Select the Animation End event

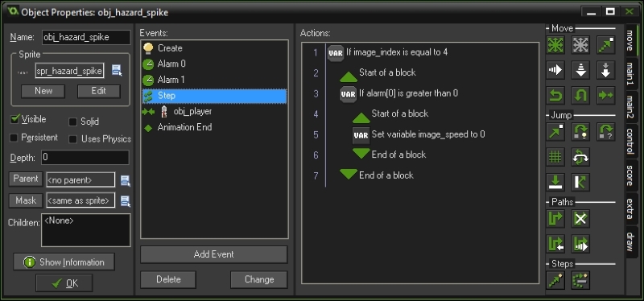pyautogui.click(x=184, y=127)
